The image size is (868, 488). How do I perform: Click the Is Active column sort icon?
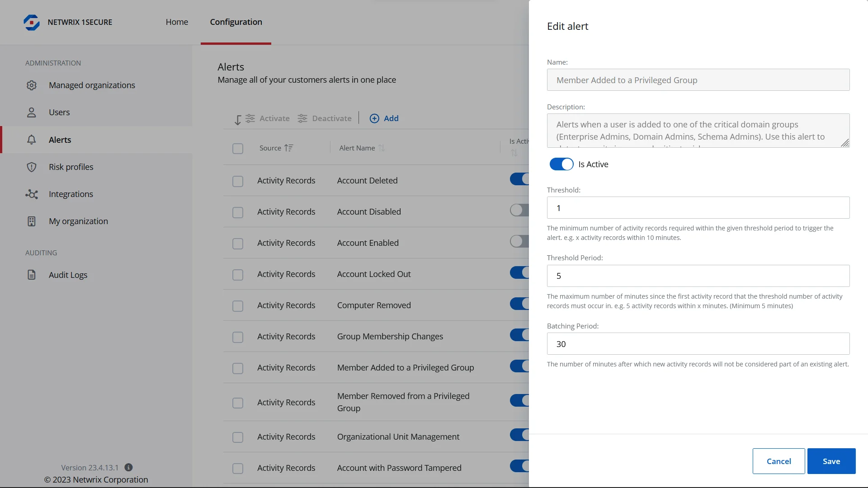[x=514, y=153]
